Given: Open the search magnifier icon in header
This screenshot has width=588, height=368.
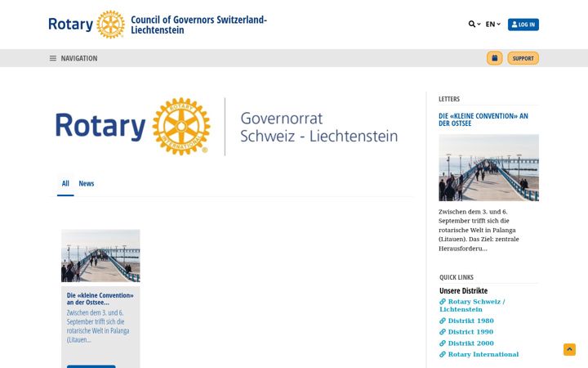Looking at the screenshot, I should pos(474,24).
